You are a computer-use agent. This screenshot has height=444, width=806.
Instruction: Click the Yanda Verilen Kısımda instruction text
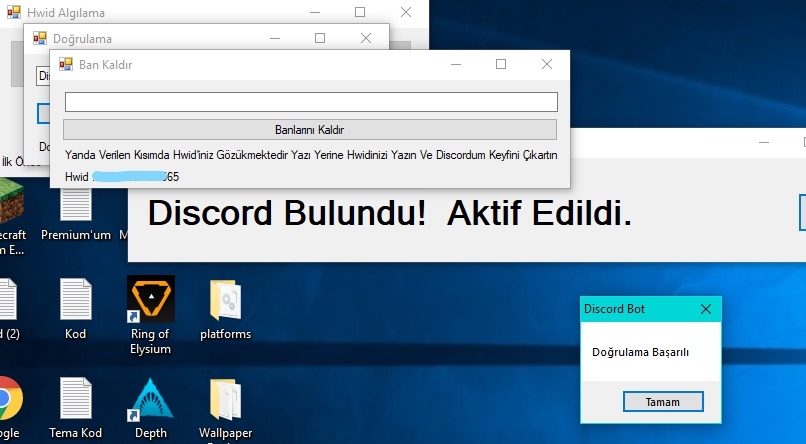point(311,155)
